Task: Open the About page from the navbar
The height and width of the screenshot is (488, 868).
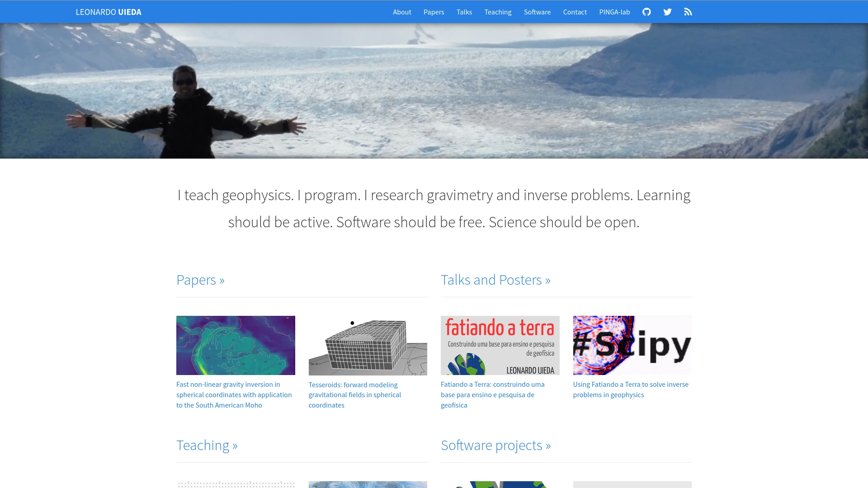Action: [402, 12]
